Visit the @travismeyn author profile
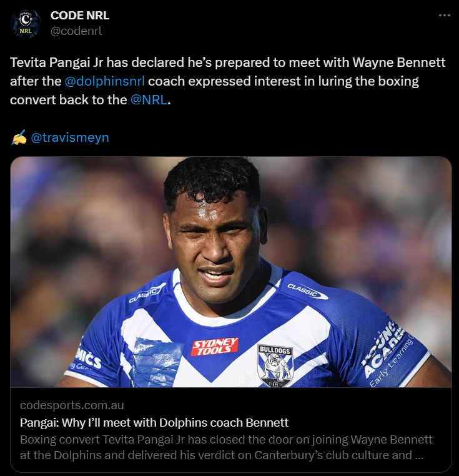Screen dimensions: 459x476 (70, 137)
